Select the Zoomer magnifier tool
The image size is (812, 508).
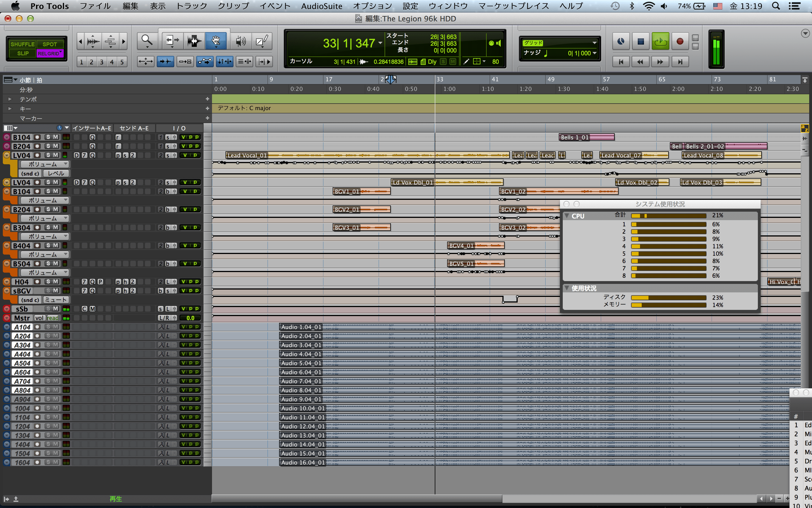click(147, 41)
